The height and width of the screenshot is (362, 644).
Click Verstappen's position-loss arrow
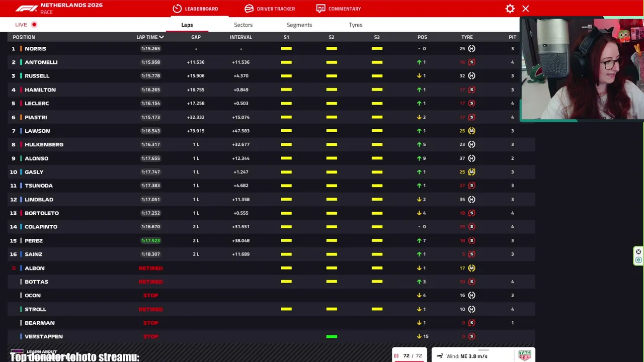pos(419,336)
